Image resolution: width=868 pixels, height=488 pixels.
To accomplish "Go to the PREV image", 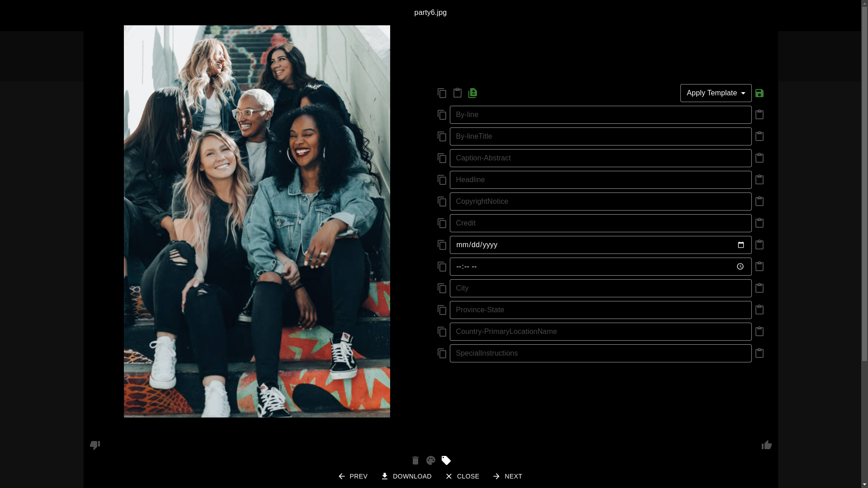I will click(353, 476).
